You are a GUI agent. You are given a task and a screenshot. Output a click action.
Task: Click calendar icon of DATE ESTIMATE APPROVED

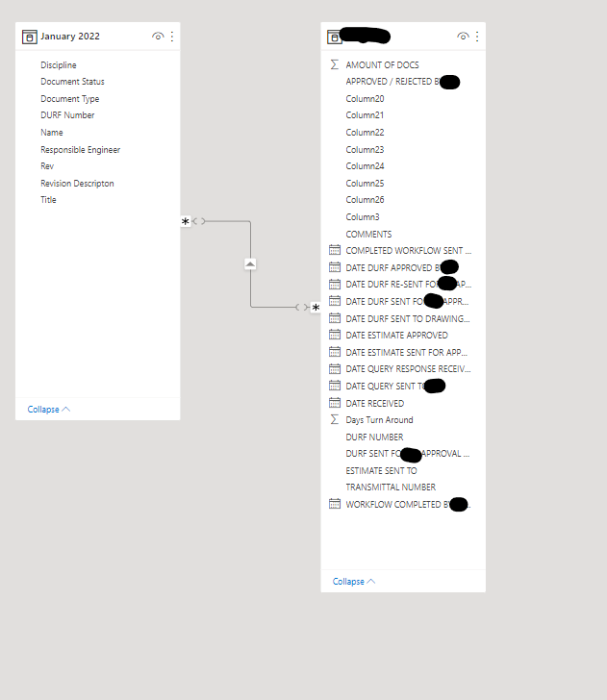pyautogui.click(x=335, y=335)
